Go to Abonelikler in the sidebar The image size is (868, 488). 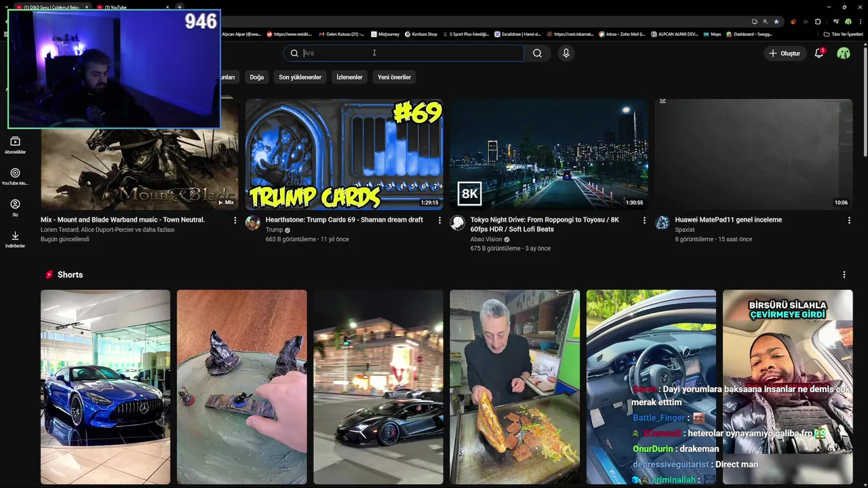(15, 145)
